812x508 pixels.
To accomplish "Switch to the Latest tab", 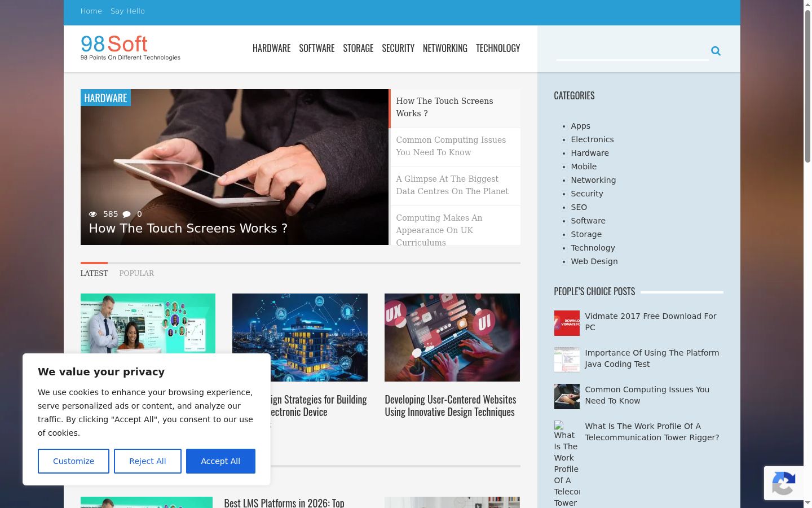I will click(94, 273).
